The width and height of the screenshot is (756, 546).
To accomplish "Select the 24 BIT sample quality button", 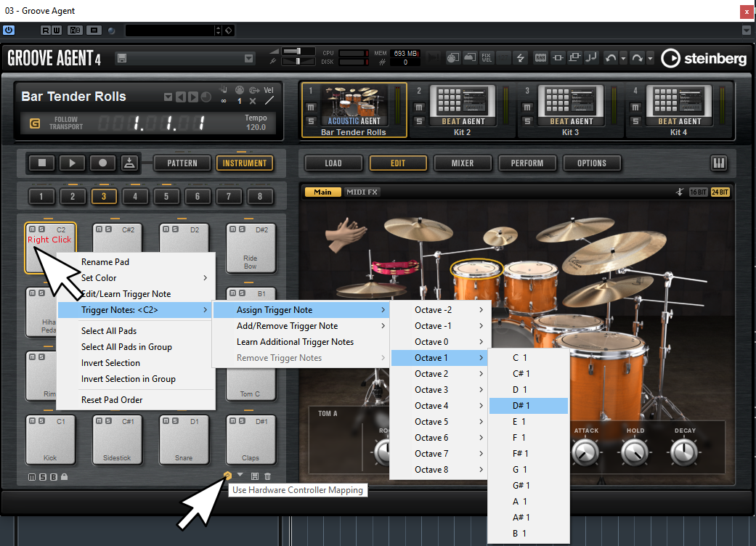I will coord(720,192).
